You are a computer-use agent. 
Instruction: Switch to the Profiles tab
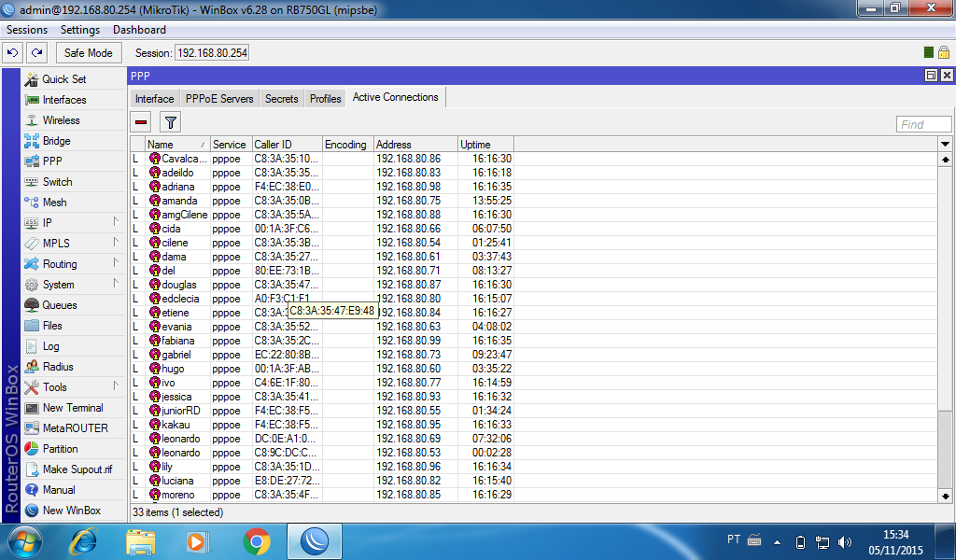(x=325, y=99)
